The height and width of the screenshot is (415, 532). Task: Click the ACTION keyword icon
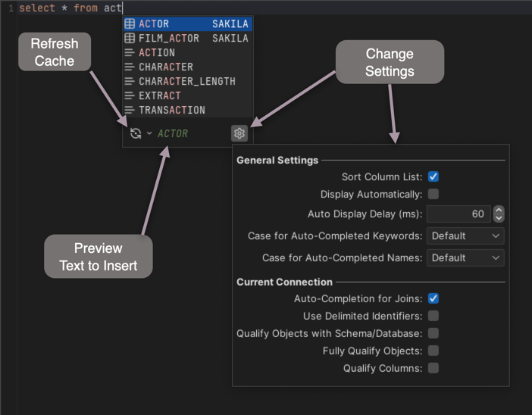[130, 53]
